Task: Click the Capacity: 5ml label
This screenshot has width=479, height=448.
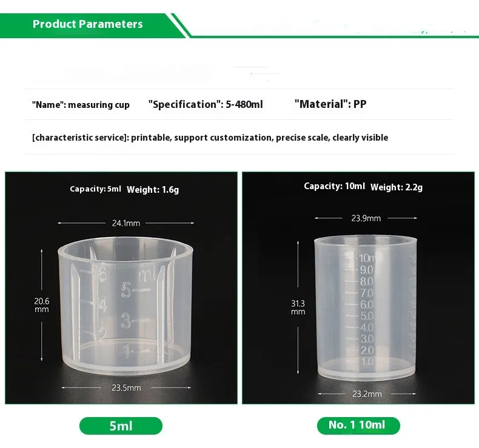Action: point(96,189)
